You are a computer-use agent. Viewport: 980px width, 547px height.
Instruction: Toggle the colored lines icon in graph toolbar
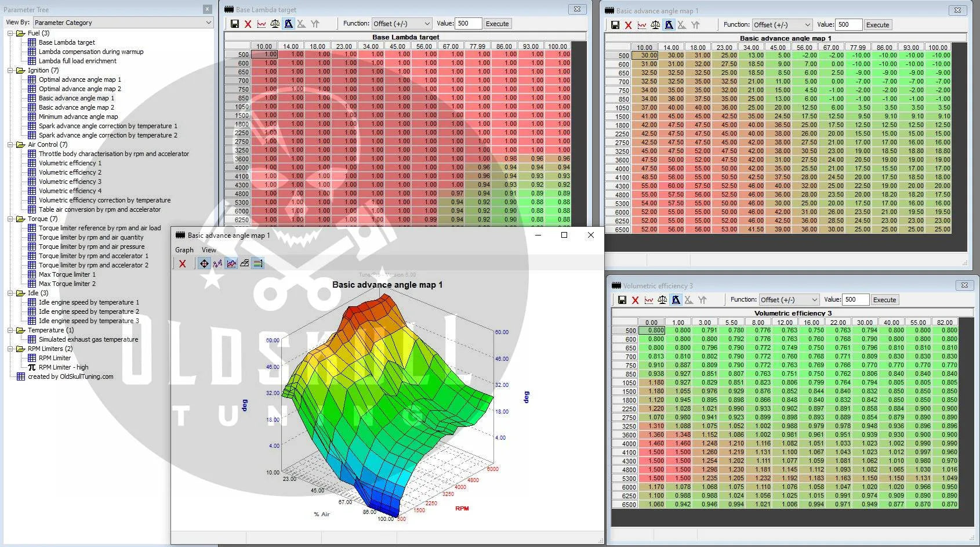(x=258, y=263)
